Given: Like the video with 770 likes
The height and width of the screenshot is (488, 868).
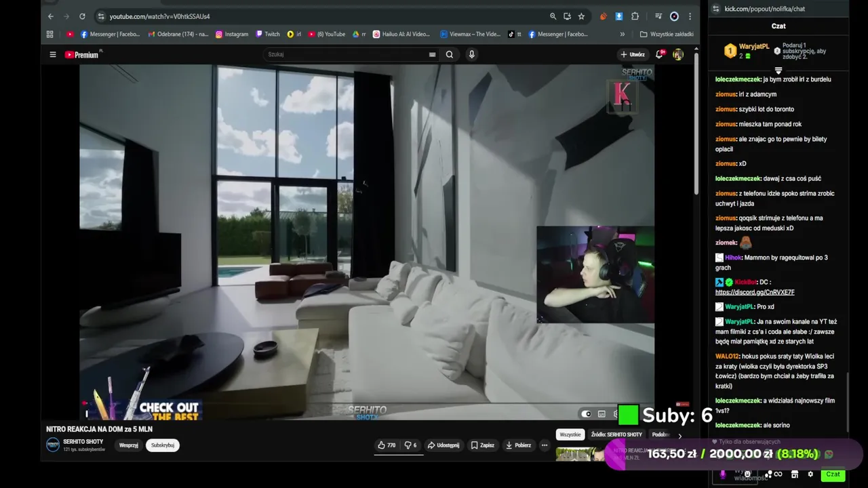Looking at the screenshot, I should coord(387,445).
